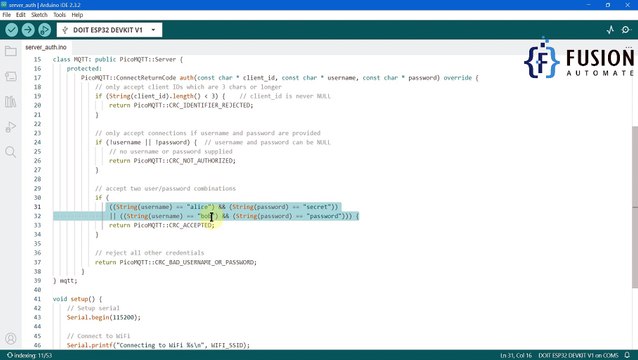Click on CRC_NOT_AUTHORIZED in line 26
This screenshot has height=360, width=638.
pyautogui.click(x=202, y=161)
